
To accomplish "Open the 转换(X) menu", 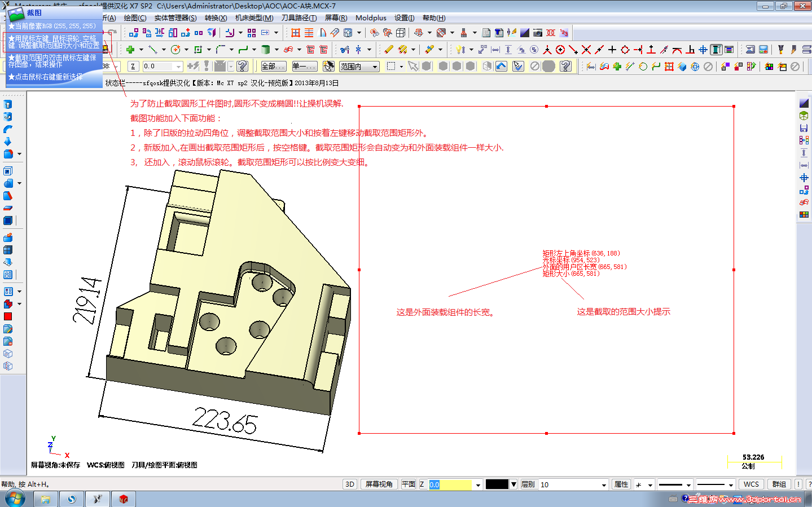I will [216, 18].
